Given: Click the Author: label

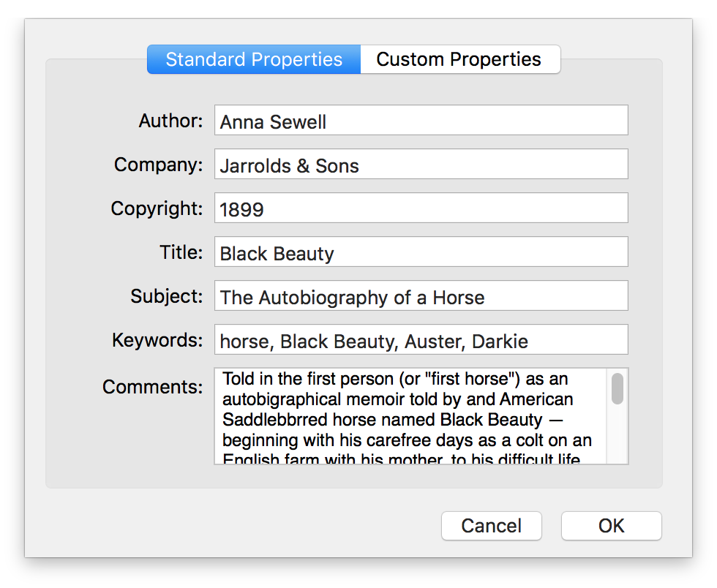Looking at the screenshot, I should 170,121.
